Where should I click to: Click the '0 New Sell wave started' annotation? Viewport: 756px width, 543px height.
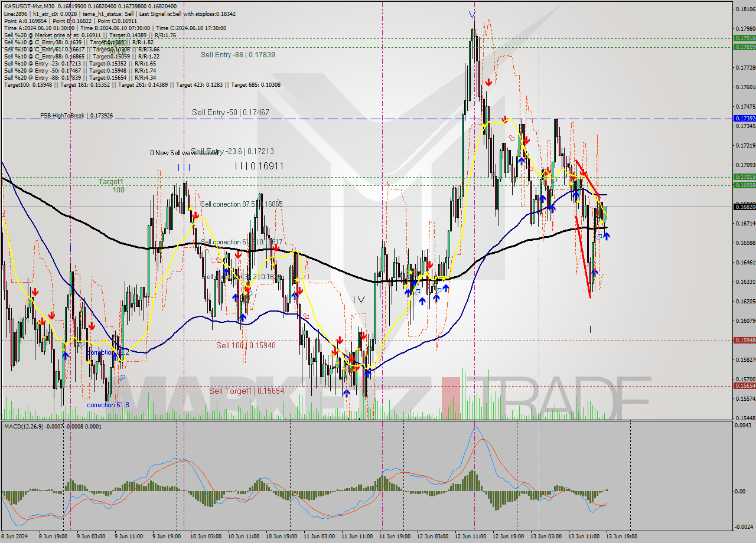[x=184, y=153]
